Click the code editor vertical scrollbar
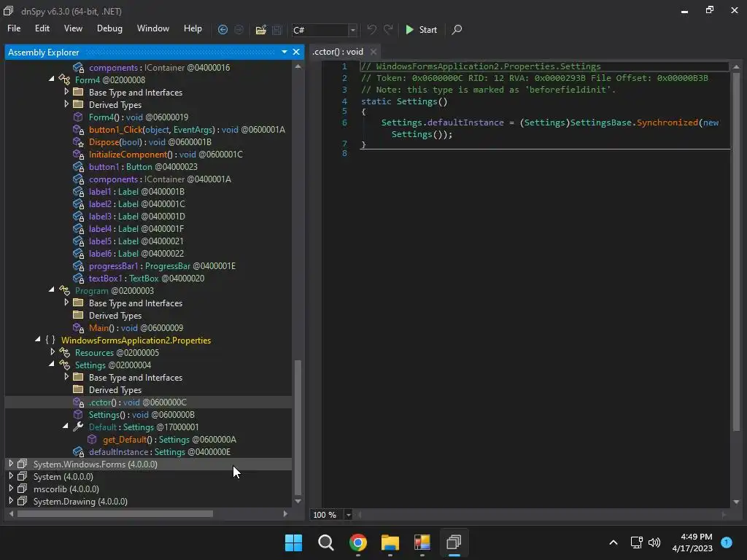Image resolution: width=747 pixels, height=560 pixels. point(736,252)
